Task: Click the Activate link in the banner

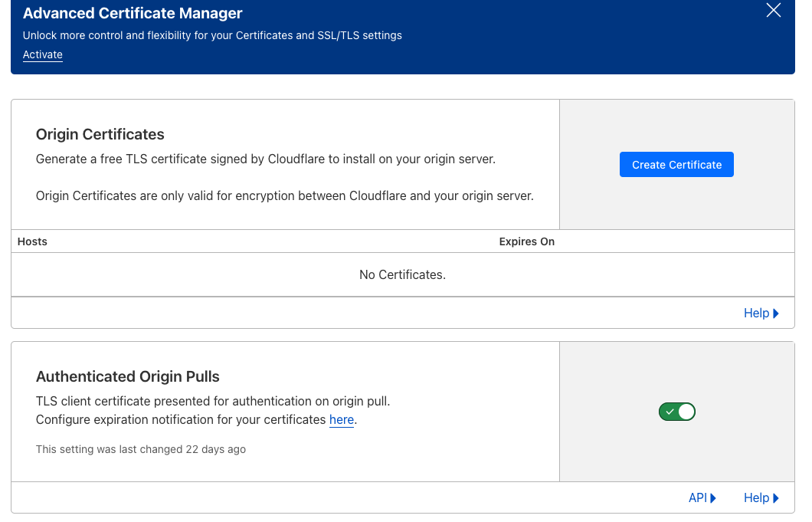Action: tap(43, 55)
